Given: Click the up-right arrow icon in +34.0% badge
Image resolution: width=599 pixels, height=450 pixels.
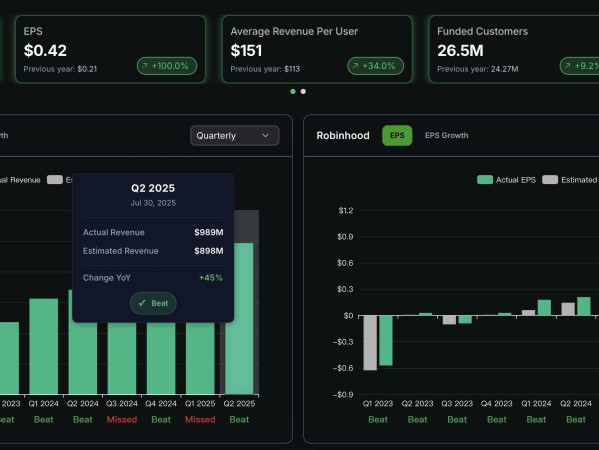Looking at the screenshot, I should tap(355, 66).
